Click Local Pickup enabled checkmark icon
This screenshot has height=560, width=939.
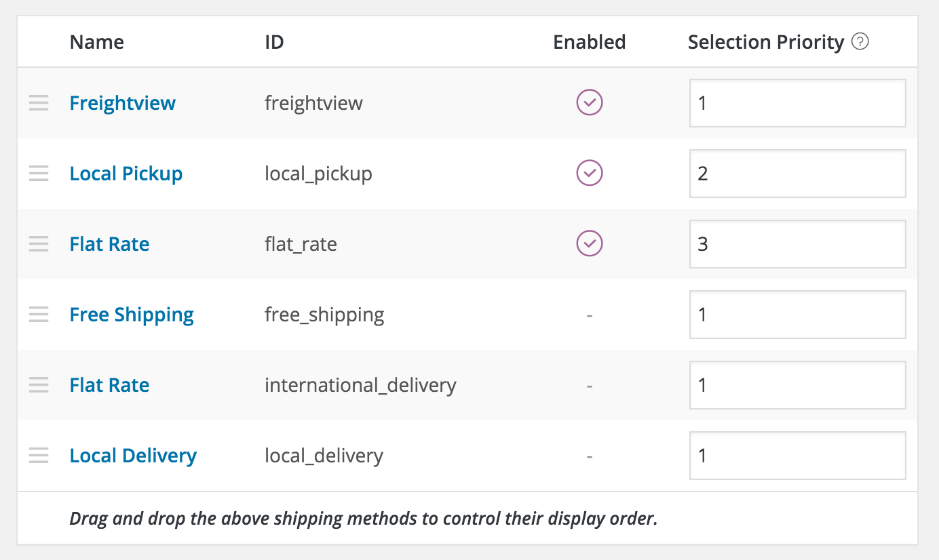(x=590, y=174)
